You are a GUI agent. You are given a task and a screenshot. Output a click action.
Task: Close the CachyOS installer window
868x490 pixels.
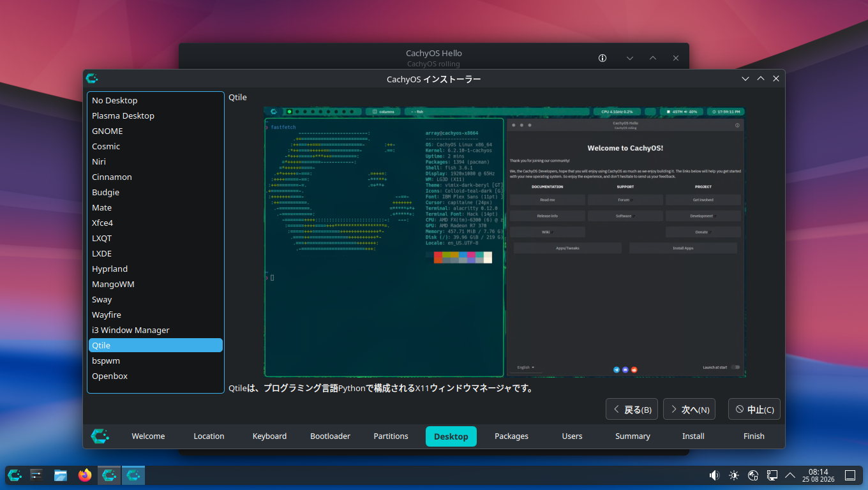point(776,78)
